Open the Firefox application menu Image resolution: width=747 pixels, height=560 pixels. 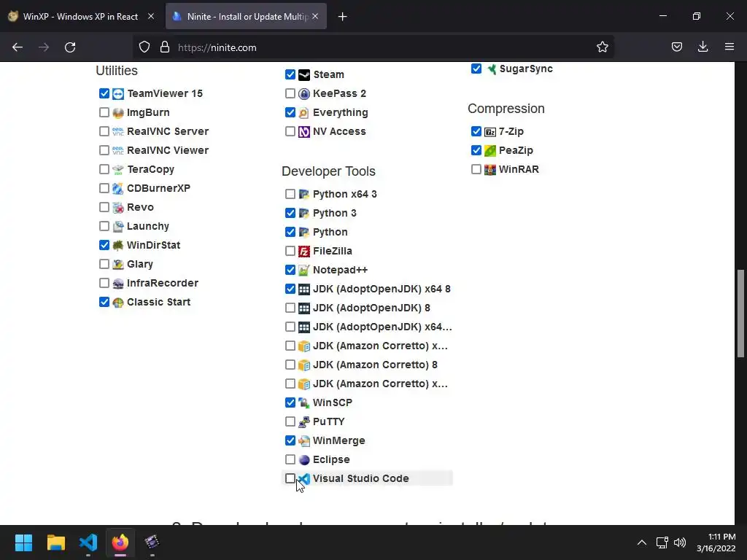(x=729, y=47)
